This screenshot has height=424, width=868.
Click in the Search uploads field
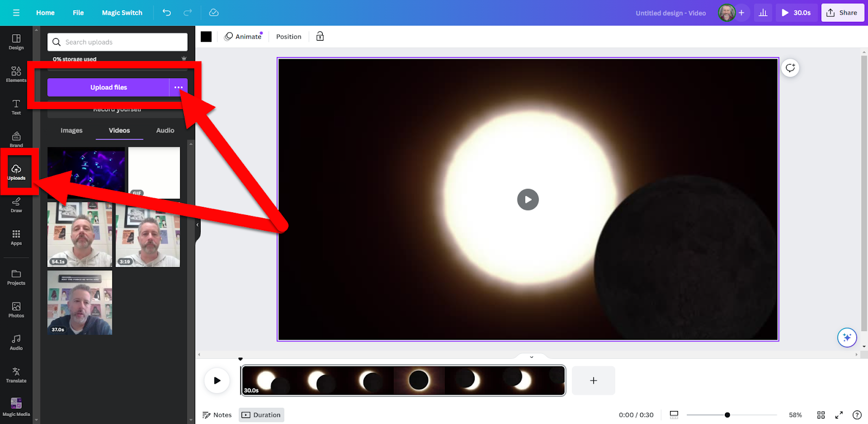point(117,42)
